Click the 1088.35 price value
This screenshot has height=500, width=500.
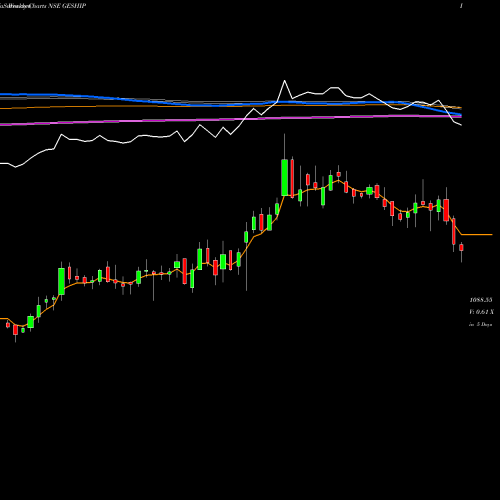click(x=481, y=300)
